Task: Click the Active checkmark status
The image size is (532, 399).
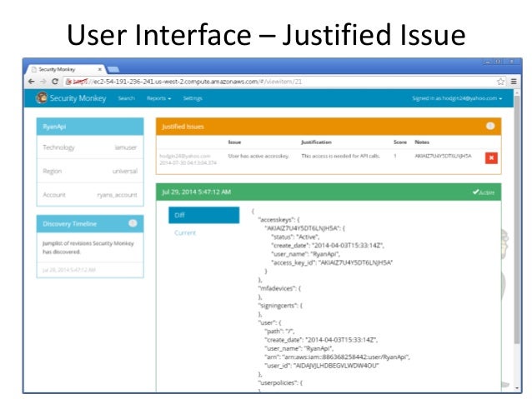Action: coord(484,192)
